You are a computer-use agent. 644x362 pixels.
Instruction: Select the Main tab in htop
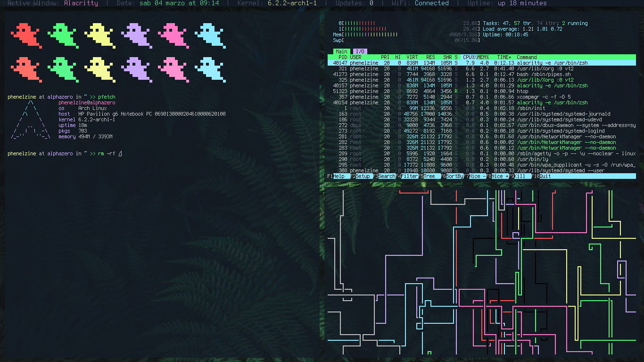click(341, 51)
